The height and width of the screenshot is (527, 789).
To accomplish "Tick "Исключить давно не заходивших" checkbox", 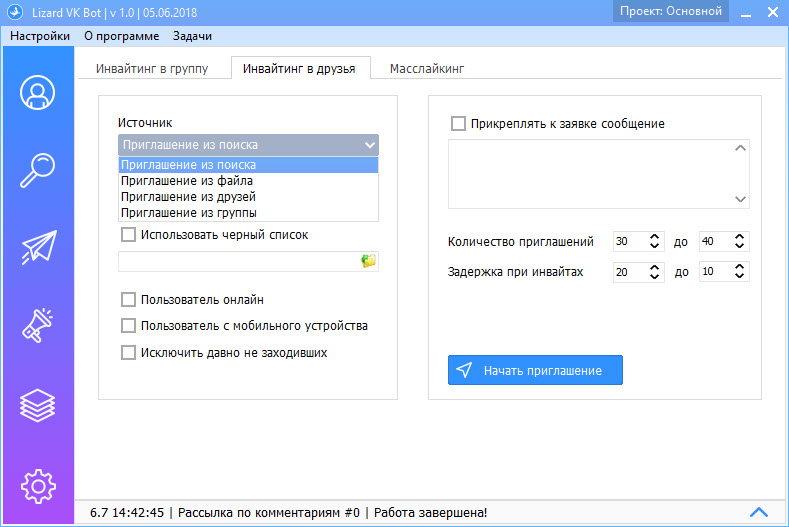I will coord(128,352).
